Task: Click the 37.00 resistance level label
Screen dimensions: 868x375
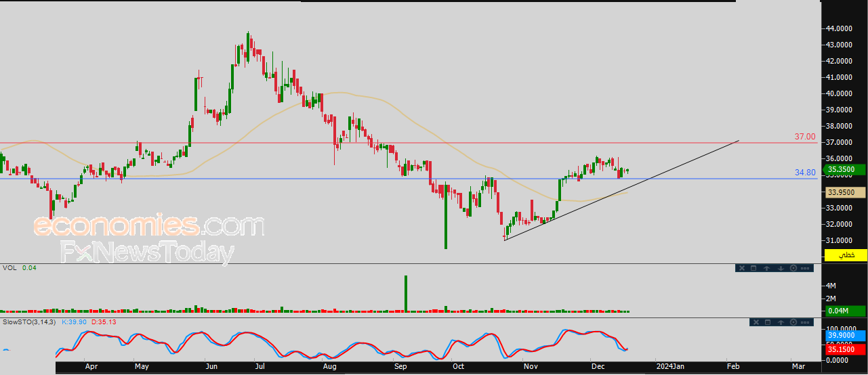Action: tap(805, 137)
